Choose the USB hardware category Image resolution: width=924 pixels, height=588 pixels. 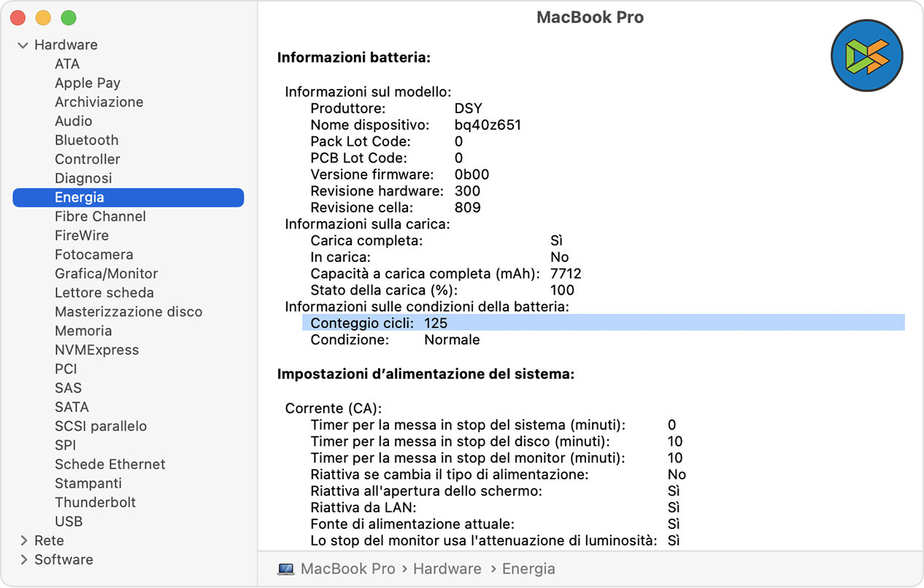(x=69, y=522)
